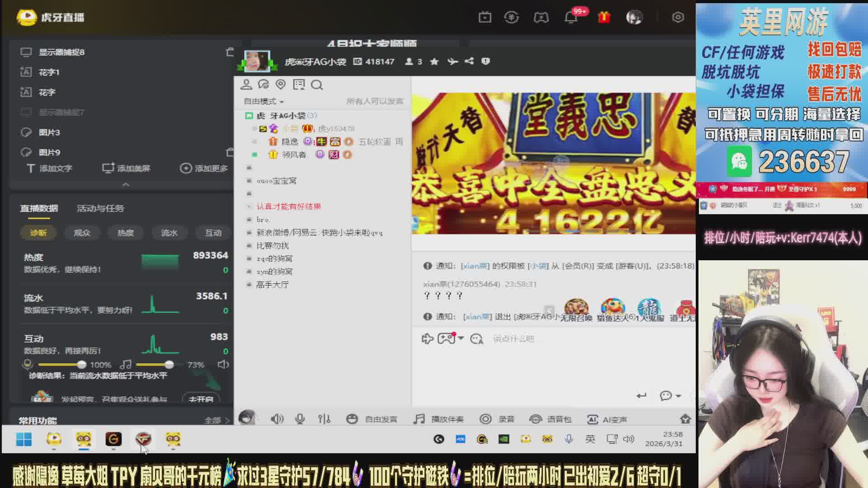Expand the chat bubble dropdown arrow
This screenshot has height=488, width=868.
679,396
